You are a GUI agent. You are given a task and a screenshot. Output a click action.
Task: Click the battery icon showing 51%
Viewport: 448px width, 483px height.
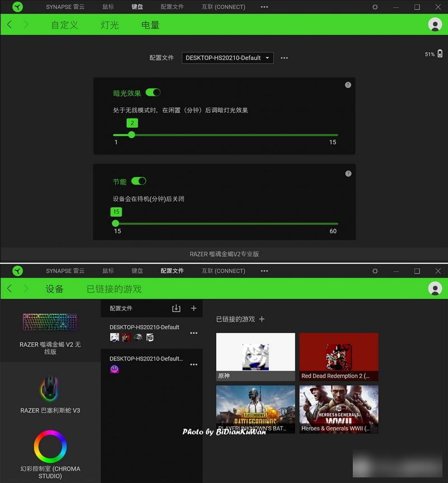coord(440,54)
